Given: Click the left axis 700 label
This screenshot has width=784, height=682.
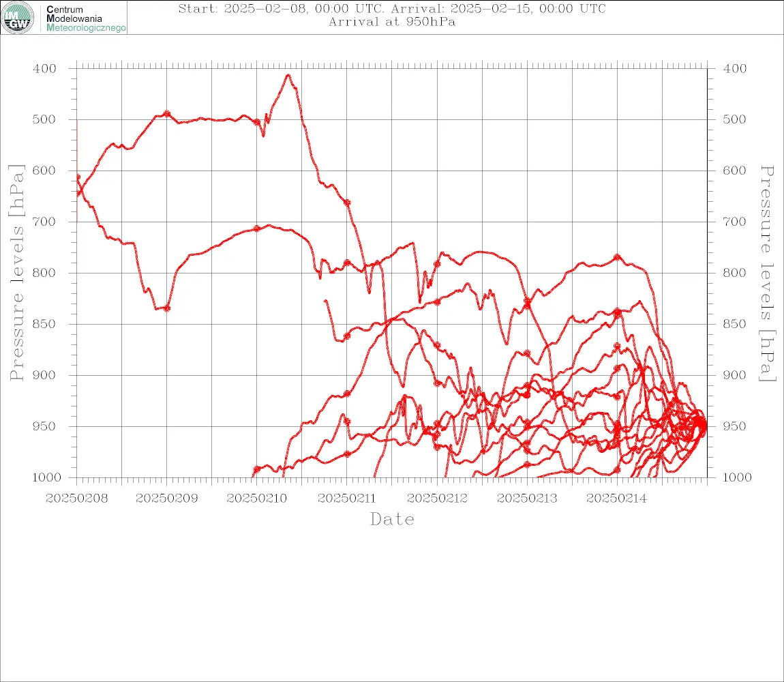Looking at the screenshot, I should 45,222.
